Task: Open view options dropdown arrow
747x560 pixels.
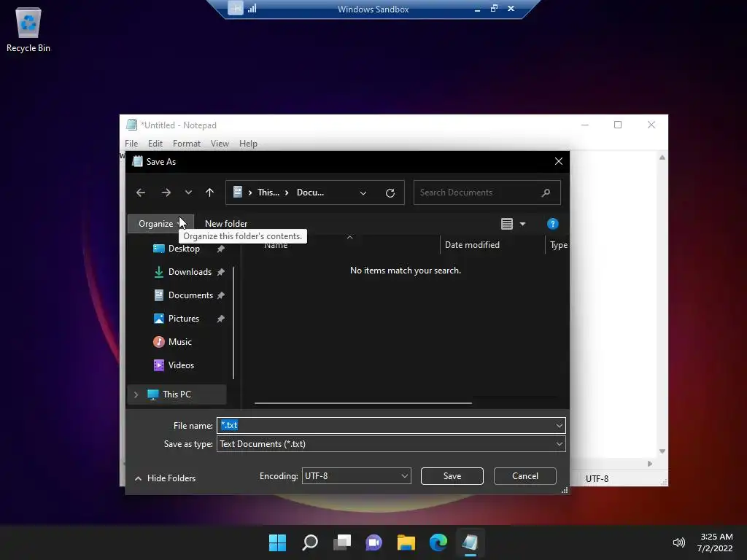Action: point(522,224)
